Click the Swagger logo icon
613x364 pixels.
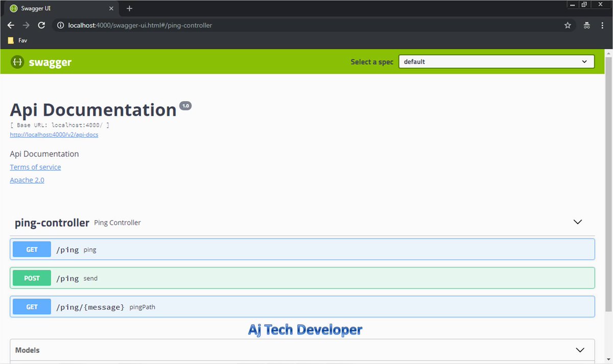(17, 62)
